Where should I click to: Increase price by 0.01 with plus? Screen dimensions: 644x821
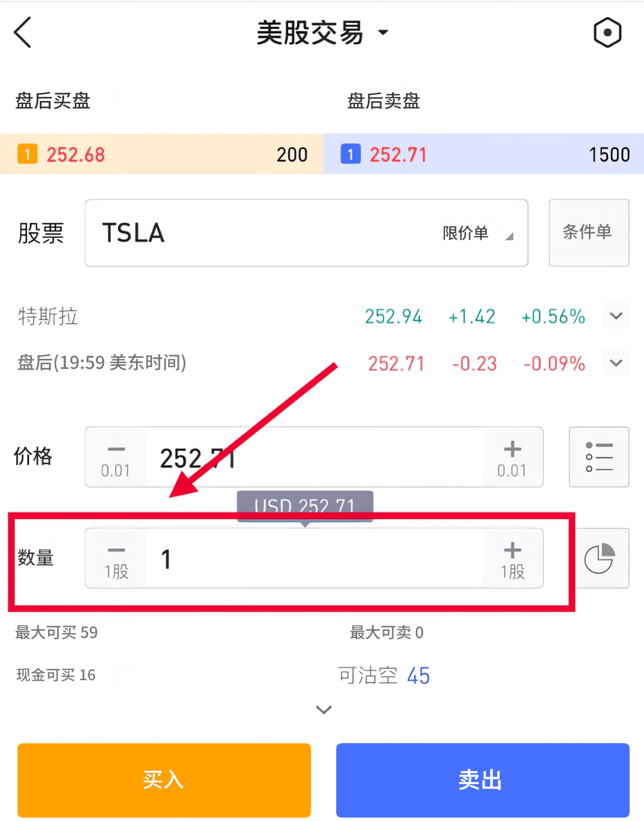[512, 457]
